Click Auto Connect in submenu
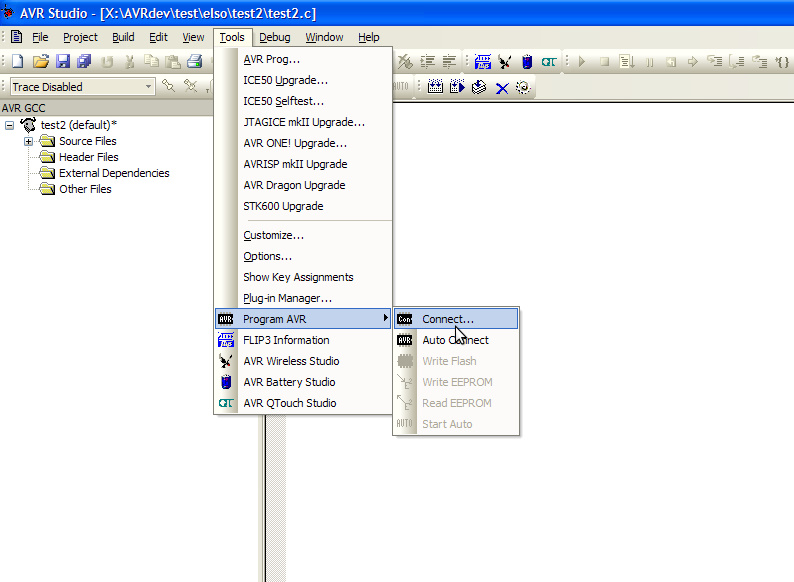This screenshot has width=794, height=582. point(456,340)
